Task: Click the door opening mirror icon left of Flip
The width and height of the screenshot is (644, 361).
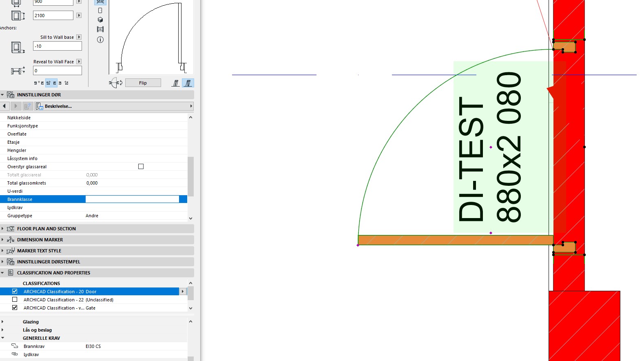Action: tap(116, 83)
